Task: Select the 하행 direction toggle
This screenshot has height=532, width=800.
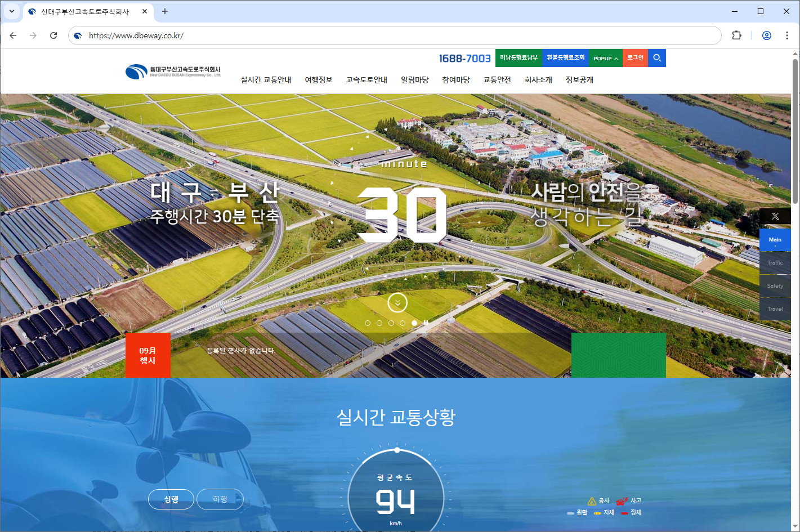Action: pos(220,499)
